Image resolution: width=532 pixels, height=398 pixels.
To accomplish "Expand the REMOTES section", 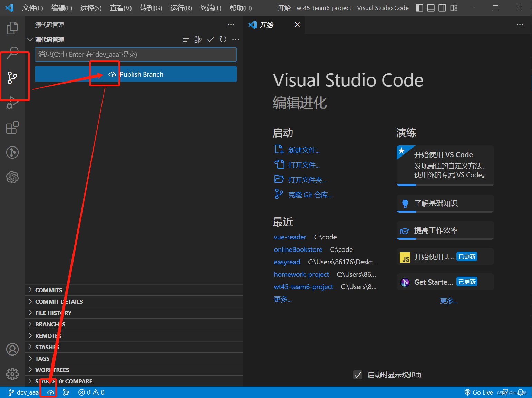I will (x=134, y=336).
